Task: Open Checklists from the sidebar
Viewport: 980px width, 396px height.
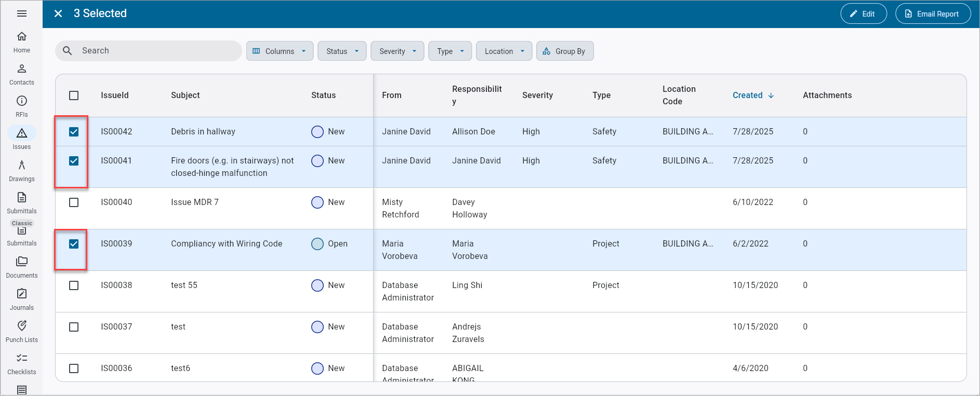Action: (22, 364)
